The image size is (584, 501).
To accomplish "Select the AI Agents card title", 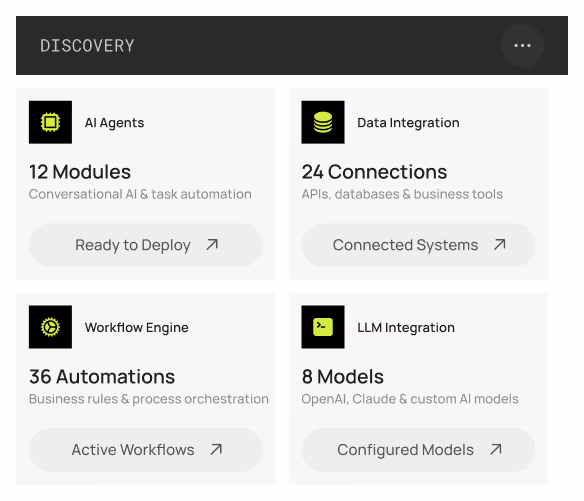I will [114, 123].
